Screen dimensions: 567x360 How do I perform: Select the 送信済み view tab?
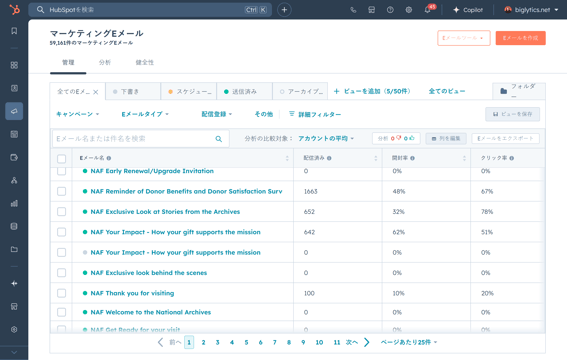[244, 91]
